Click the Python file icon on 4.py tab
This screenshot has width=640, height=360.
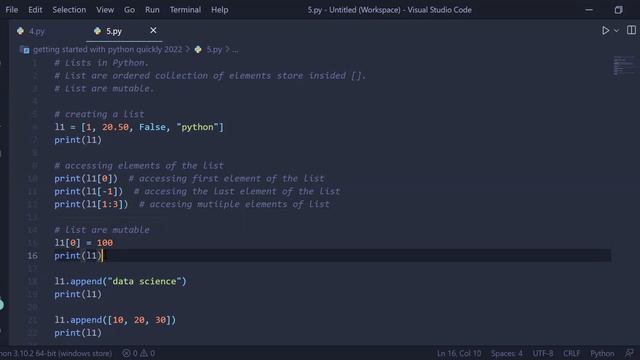coord(20,31)
